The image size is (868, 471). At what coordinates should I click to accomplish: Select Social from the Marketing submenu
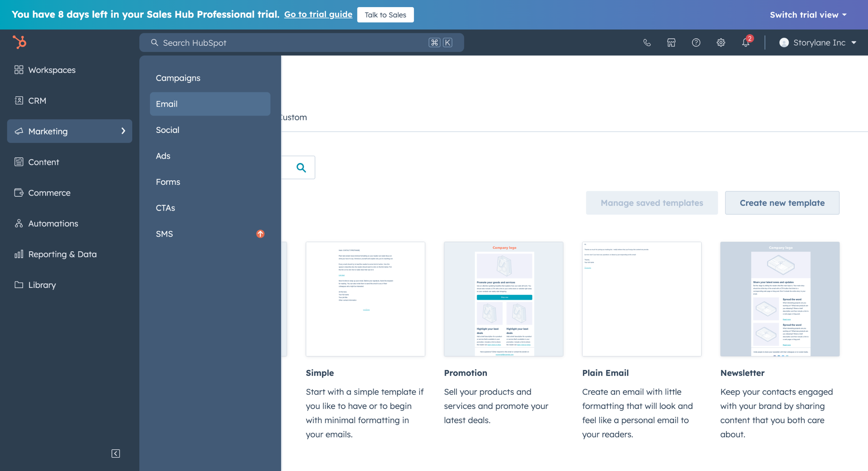[x=210, y=130]
